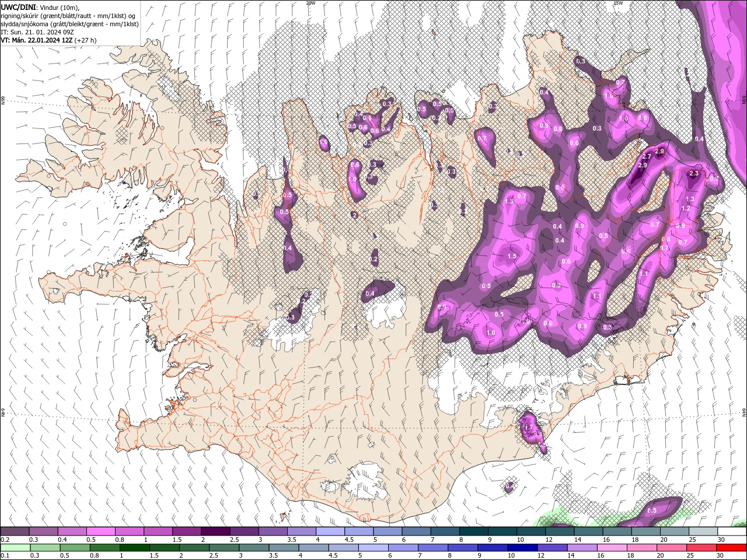Select upper scale swatch between 3 and 3.5

coord(273,531)
